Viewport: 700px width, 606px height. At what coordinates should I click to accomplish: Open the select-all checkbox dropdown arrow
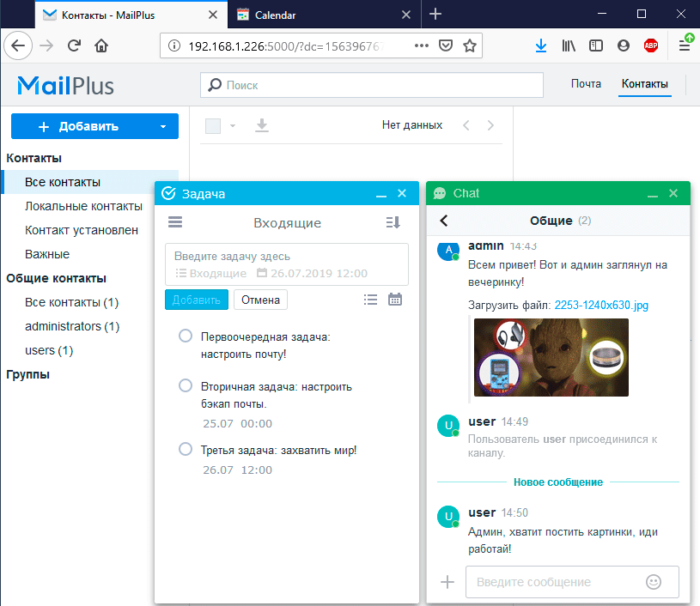[x=232, y=126]
